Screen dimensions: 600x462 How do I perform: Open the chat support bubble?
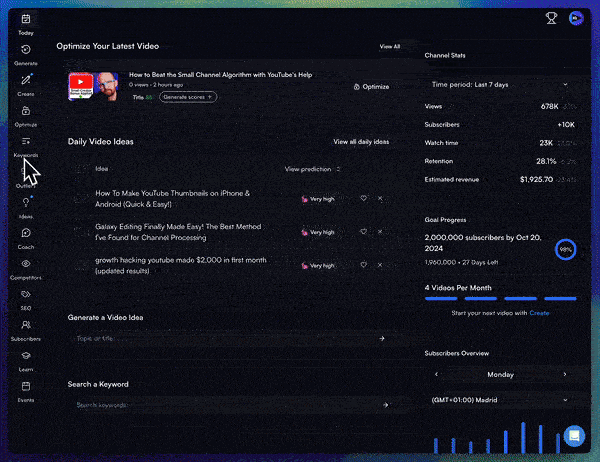[x=573, y=435]
